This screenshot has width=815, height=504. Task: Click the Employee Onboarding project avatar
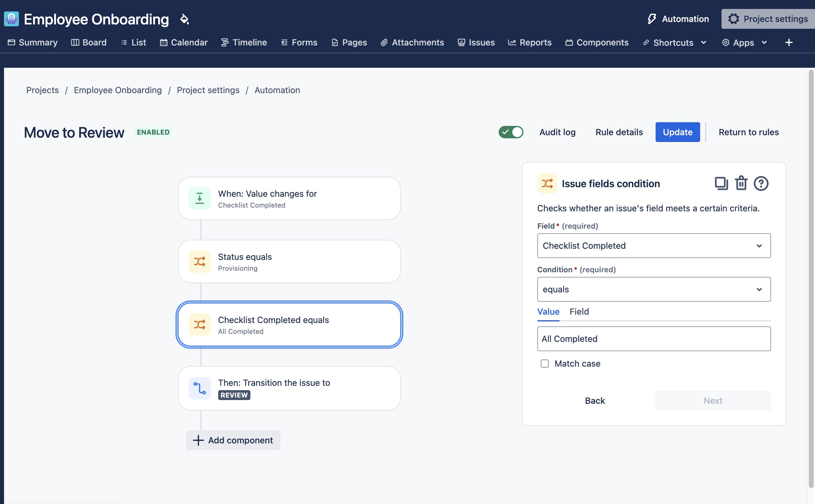point(11,19)
